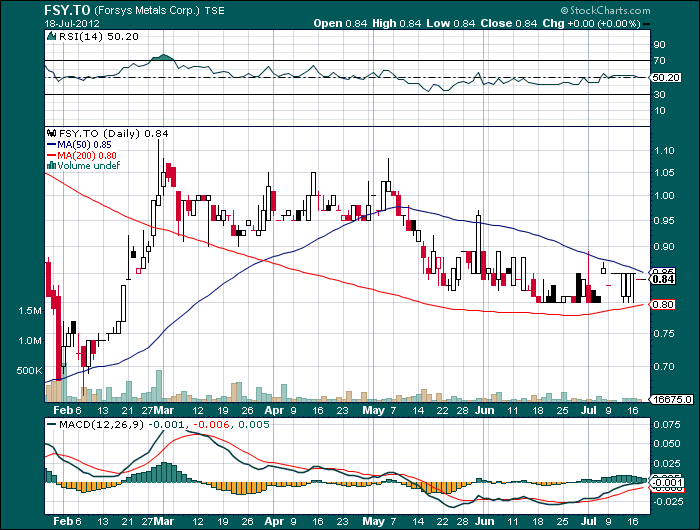700x530 pixels.
Task: Click the 0.95 price axis label
Action: click(664, 221)
